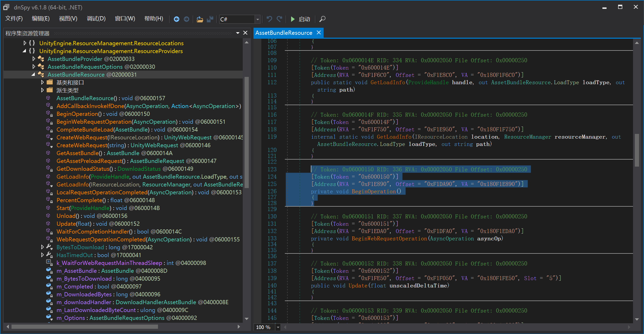Image resolution: width=644 pixels, height=334 pixels.
Task: Open the 文件(F) menu
Action: pyautogui.click(x=14, y=19)
